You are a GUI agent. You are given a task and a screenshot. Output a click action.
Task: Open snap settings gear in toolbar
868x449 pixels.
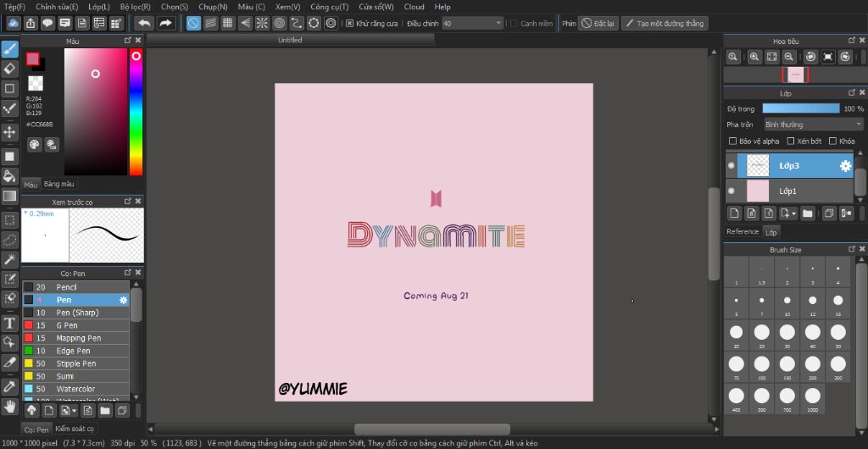331,23
